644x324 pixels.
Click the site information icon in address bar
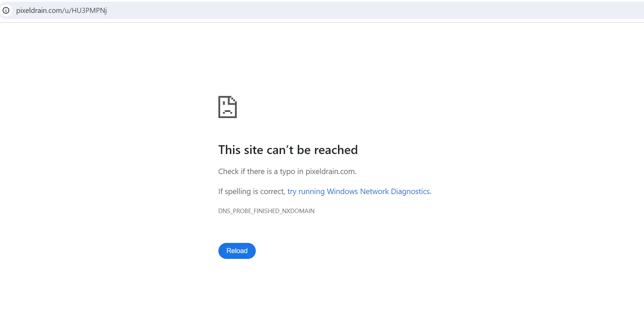click(6, 10)
